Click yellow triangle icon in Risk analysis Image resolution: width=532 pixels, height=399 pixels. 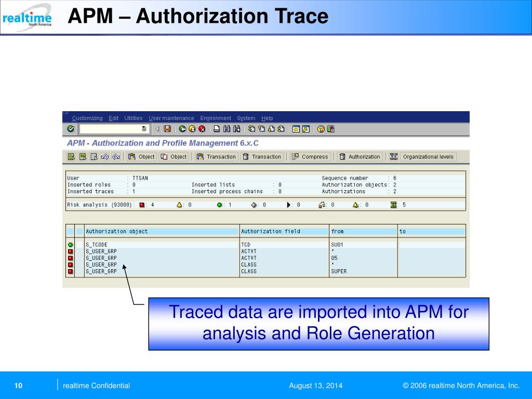[x=179, y=205]
